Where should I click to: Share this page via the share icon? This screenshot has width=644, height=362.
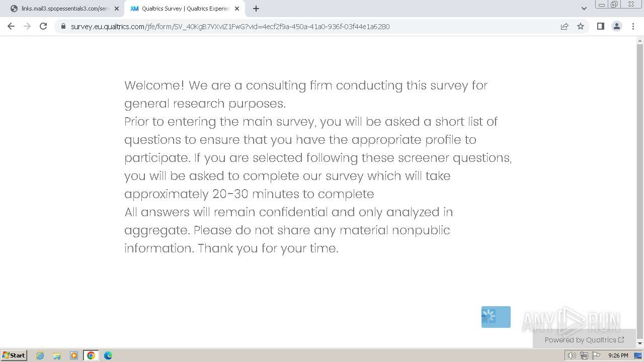pos(565,26)
